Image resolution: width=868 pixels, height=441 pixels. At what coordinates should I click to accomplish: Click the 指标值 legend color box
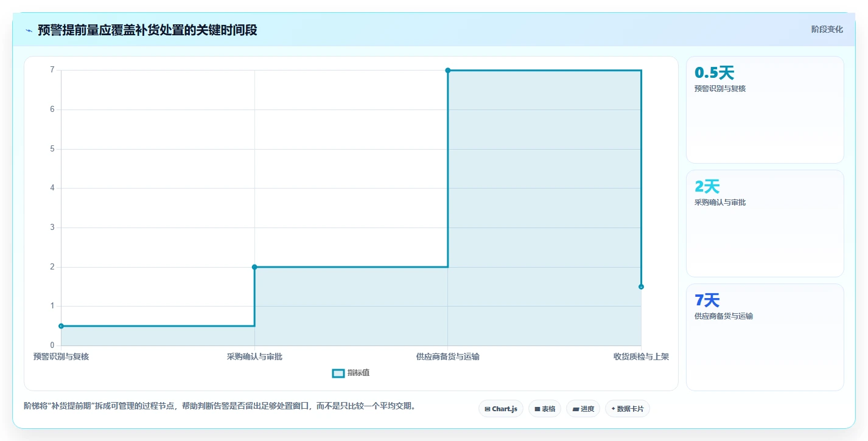(338, 373)
